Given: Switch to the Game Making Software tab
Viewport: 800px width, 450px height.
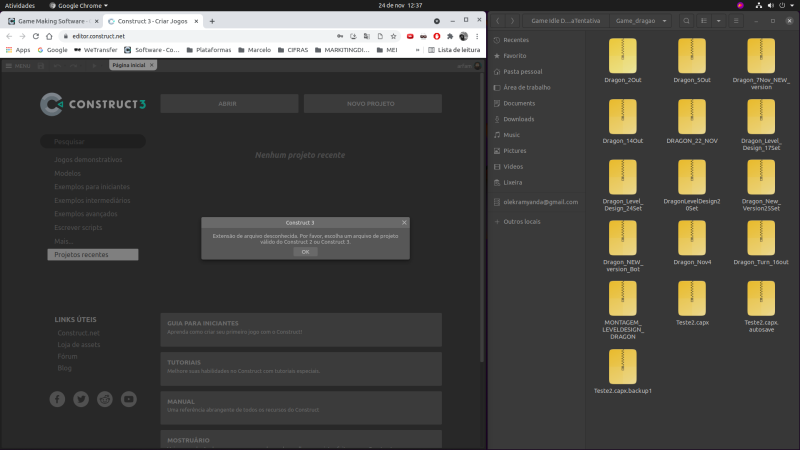Looking at the screenshot, I should pyautogui.click(x=51, y=21).
